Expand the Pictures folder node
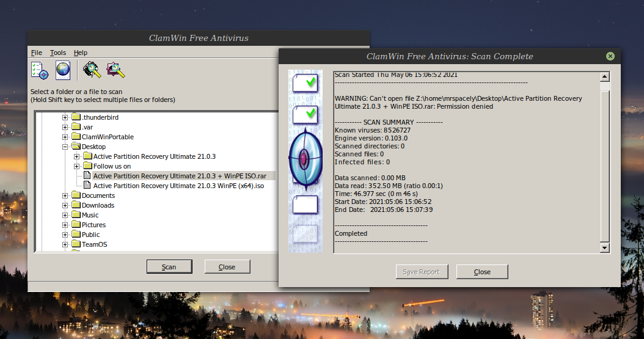This screenshot has width=644, height=339. tap(65, 225)
